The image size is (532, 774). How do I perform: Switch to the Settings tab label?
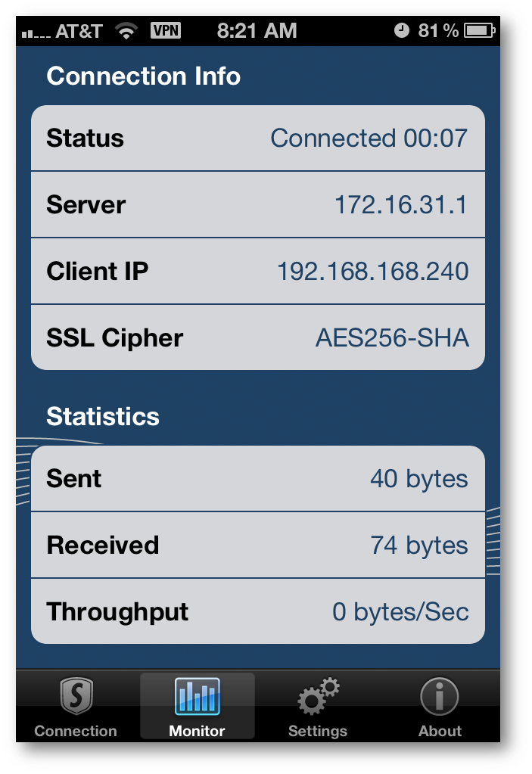click(x=318, y=732)
